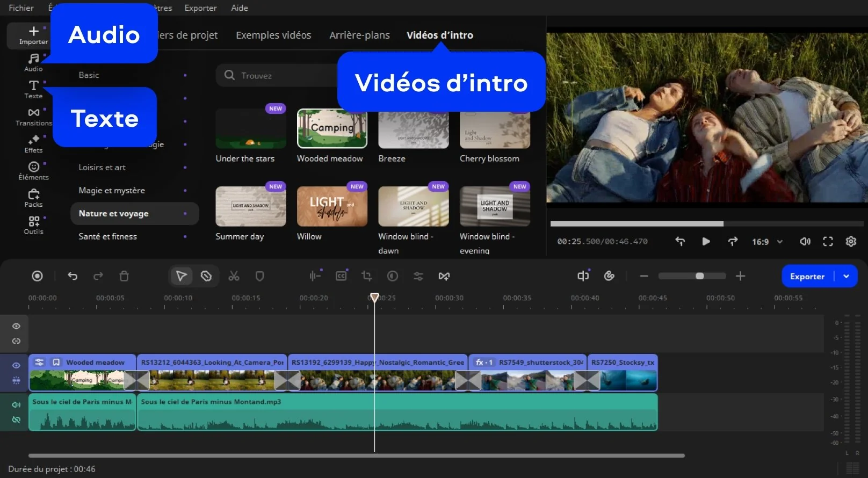
Task: Click the Exporter button
Action: click(x=807, y=276)
